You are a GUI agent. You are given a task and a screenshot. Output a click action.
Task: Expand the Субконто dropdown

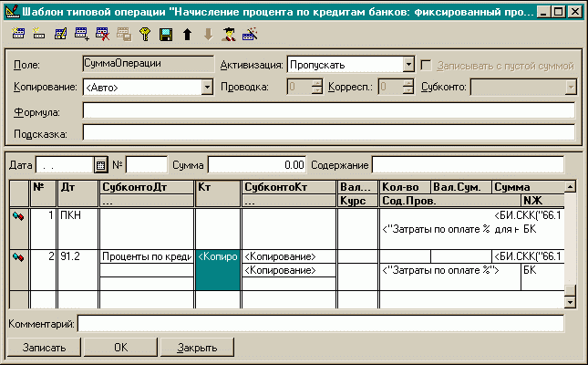click(x=571, y=88)
